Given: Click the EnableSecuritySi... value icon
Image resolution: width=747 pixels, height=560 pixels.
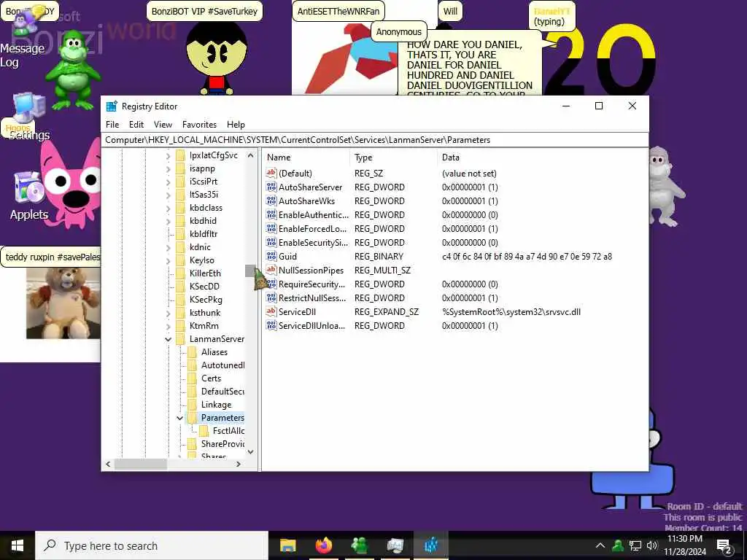Looking at the screenshot, I should [271, 242].
